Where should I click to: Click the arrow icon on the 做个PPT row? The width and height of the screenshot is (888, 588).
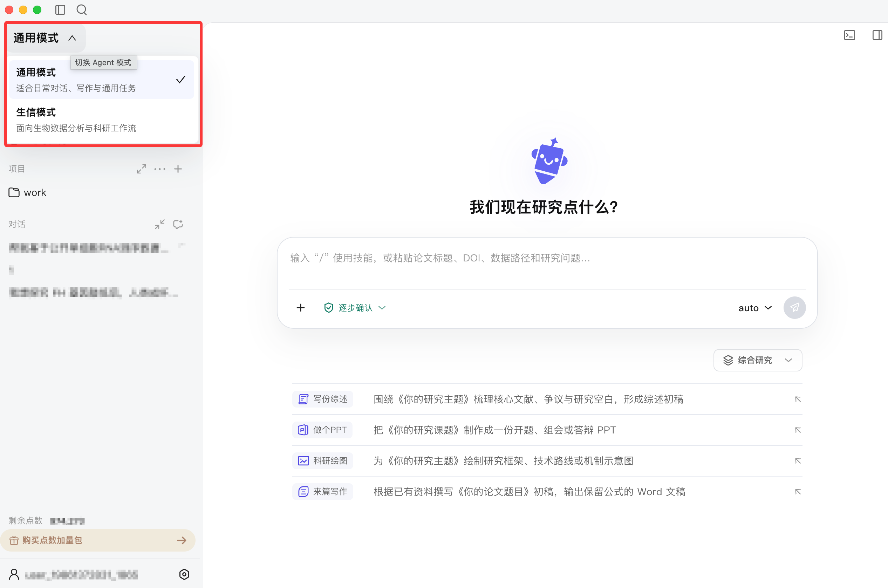(x=798, y=430)
